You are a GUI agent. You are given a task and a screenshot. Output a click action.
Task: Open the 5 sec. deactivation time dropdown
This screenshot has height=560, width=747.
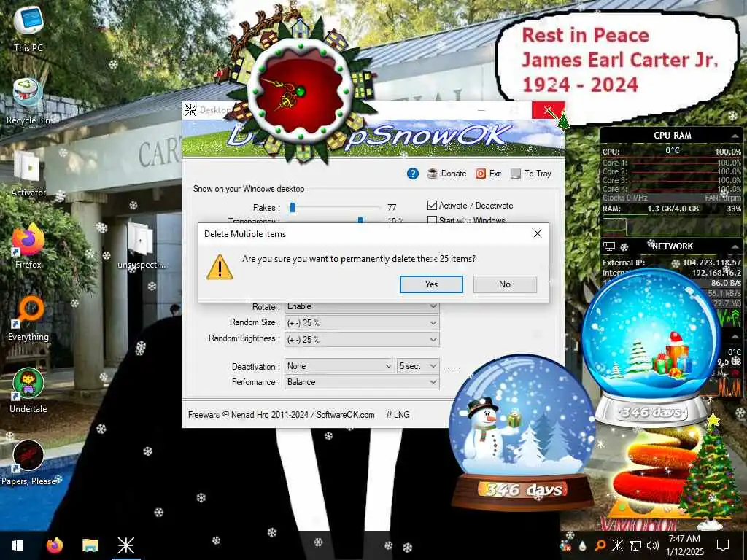[x=418, y=366]
